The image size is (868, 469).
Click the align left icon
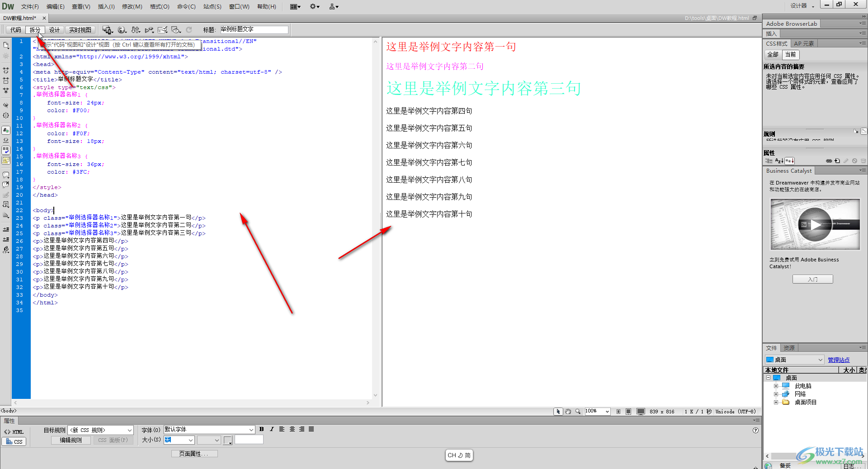282,429
